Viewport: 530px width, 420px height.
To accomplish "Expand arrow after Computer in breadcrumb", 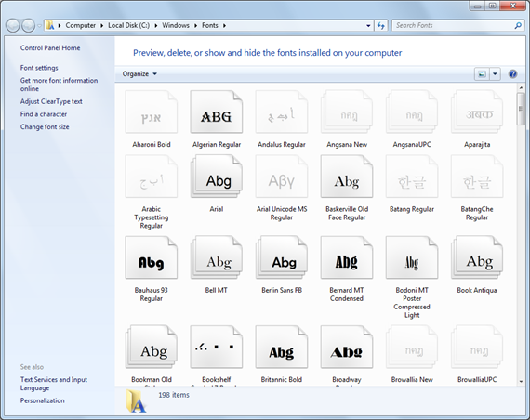I will 101,25.
